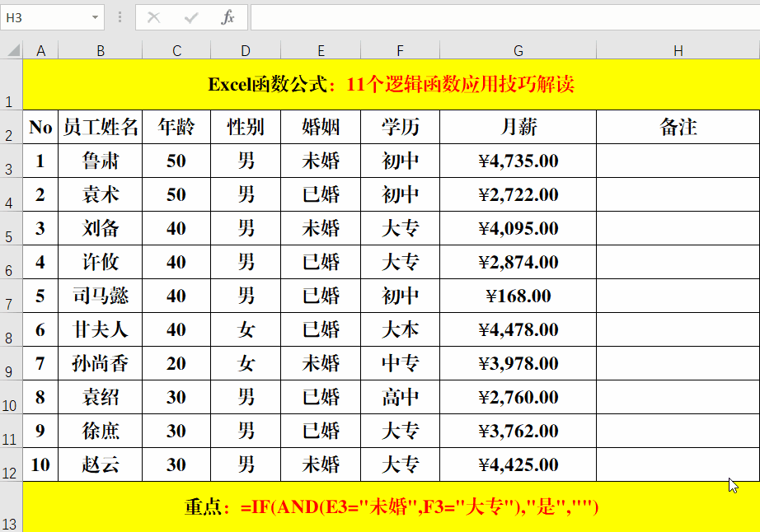Screen dimensions: 760x532
Task: Click 鲁肃's empty 备注 cell H3
Action: pos(678,161)
